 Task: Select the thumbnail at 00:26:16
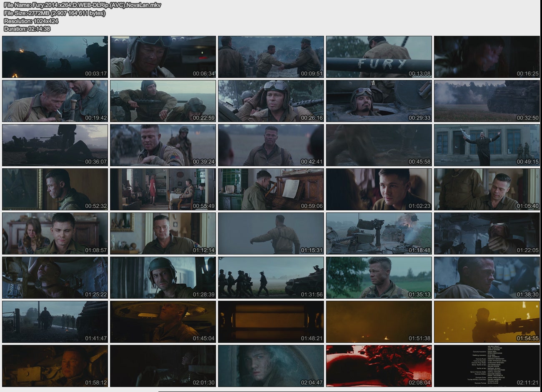(271, 101)
